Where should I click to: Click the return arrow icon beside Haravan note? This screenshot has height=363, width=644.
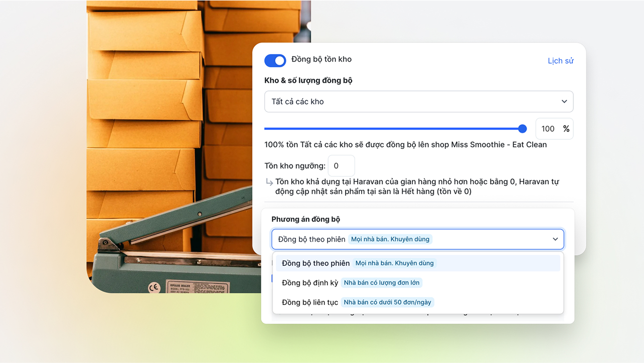pyautogui.click(x=269, y=182)
